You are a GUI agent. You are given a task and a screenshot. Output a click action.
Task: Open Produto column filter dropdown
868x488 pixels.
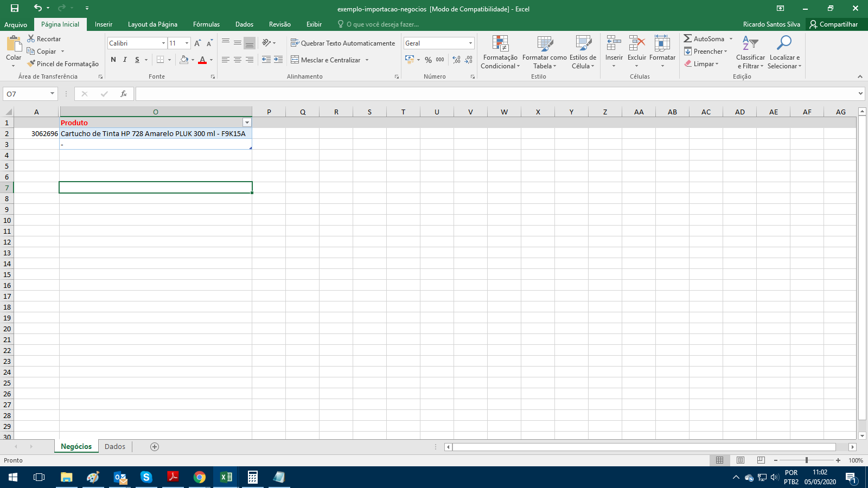point(247,123)
